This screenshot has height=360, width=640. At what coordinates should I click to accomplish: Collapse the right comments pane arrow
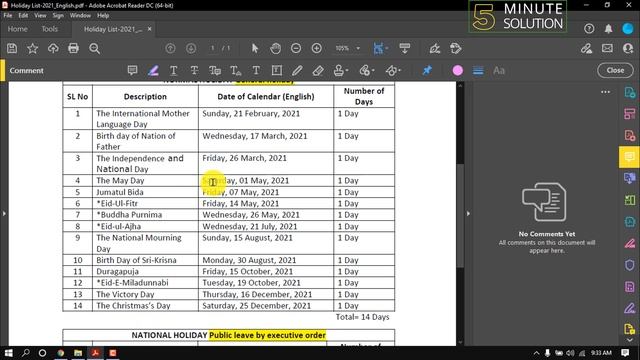point(468,213)
